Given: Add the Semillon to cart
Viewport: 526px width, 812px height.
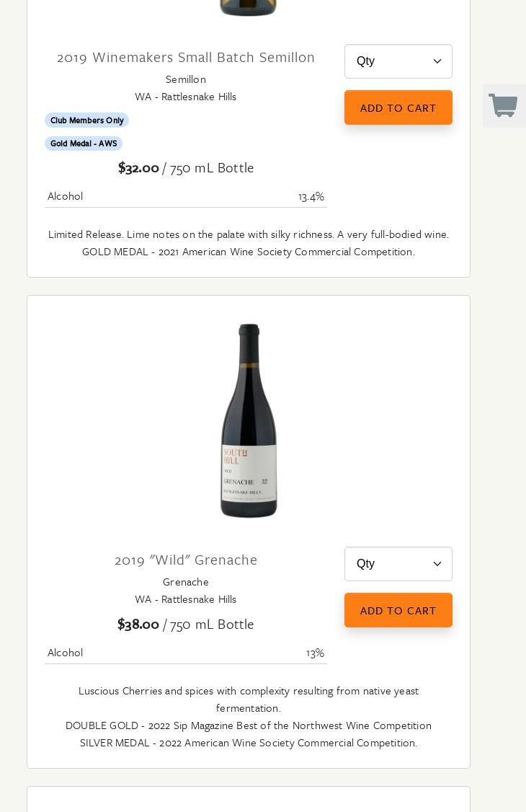Looking at the screenshot, I should tap(398, 107).
